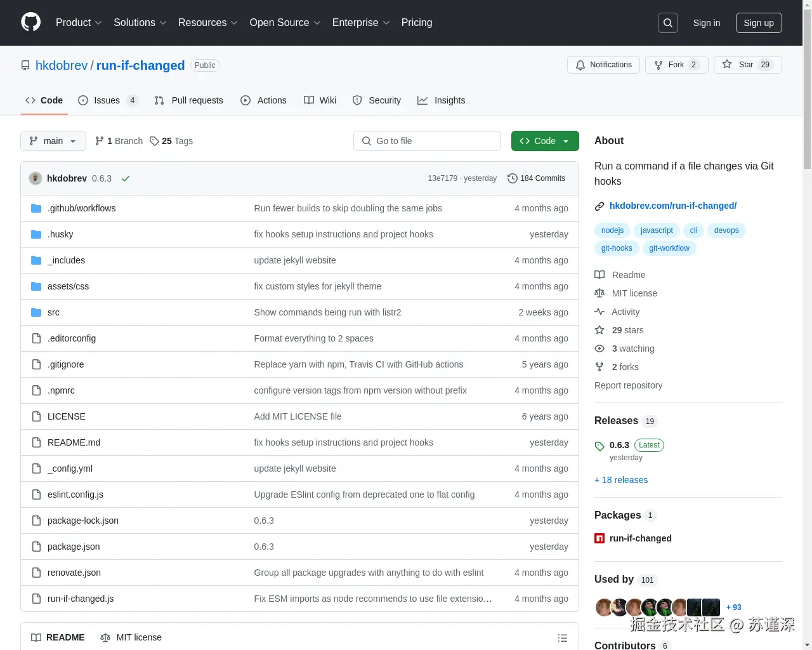Click the fork icon beside 2 forks
Viewport: 812px width, 650px height.
[599, 367]
